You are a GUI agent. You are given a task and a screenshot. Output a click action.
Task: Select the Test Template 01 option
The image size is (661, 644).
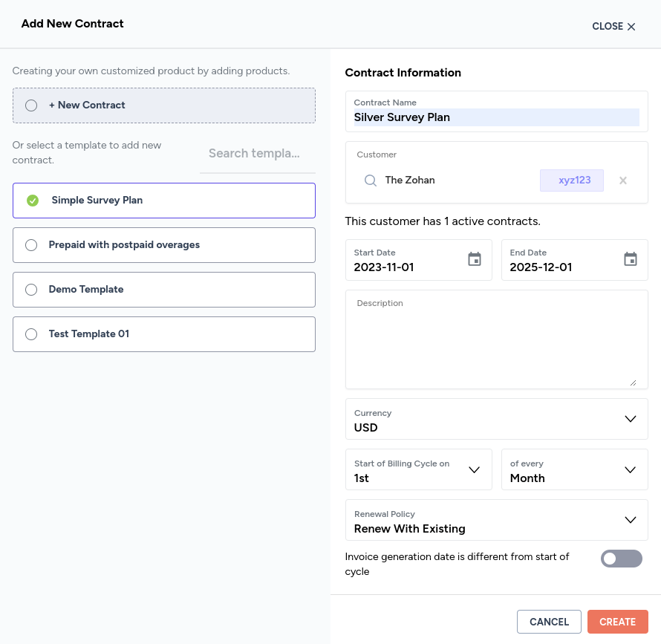pos(31,334)
